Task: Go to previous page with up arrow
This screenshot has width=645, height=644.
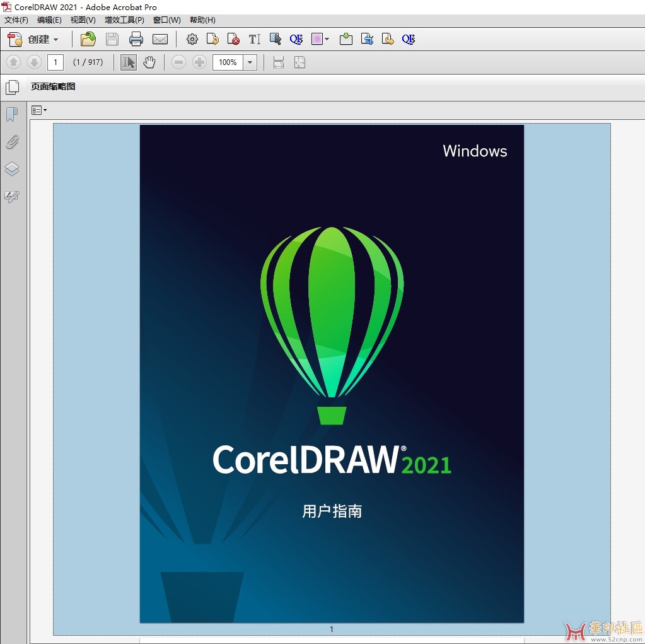Action: coord(13,62)
